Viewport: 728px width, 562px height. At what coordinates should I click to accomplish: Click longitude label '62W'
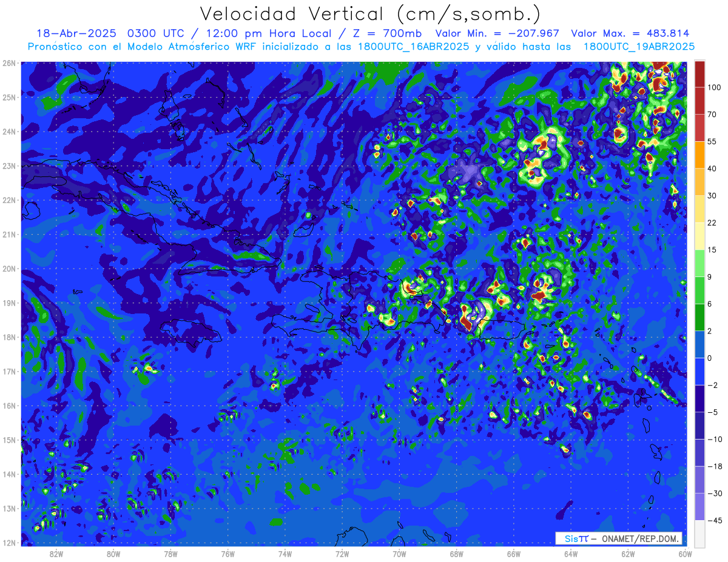coord(628,554)
